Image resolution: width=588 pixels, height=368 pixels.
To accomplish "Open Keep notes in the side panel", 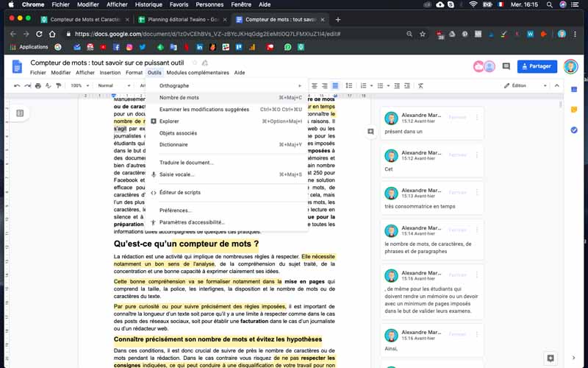I will click(x=574, y=109).
